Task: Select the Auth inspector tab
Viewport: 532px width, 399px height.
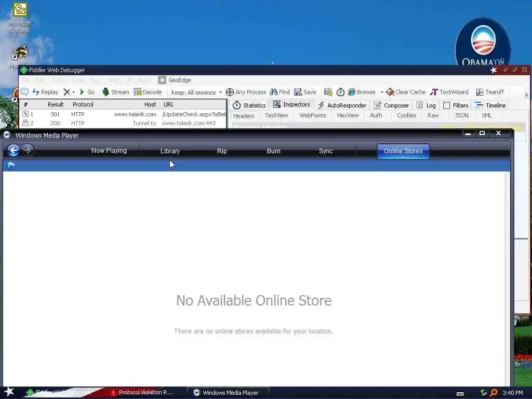Action: coord(376,115)
